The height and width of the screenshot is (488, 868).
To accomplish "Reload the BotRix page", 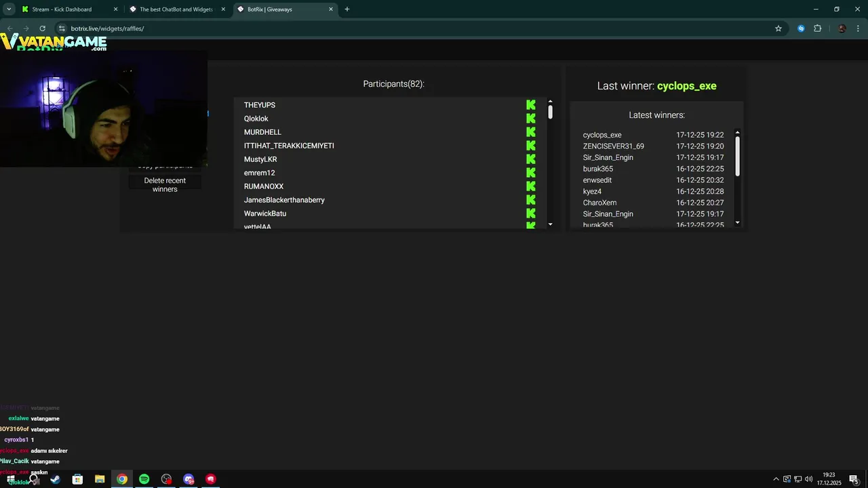I will (x=42, y=28).
